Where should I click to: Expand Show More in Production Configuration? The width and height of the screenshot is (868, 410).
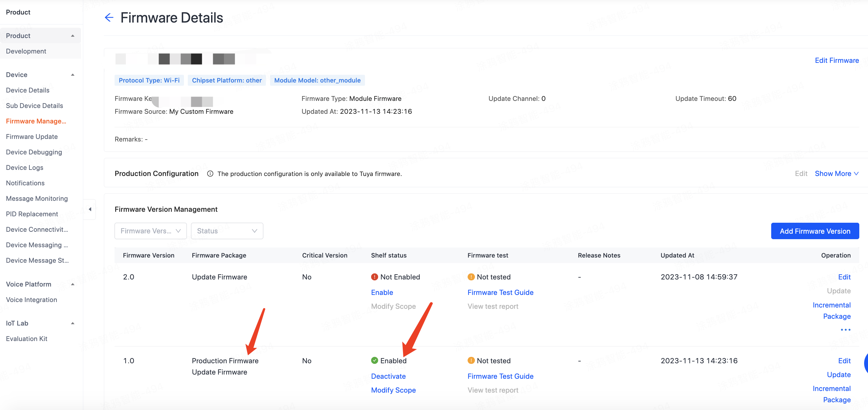tap(836, 174)
